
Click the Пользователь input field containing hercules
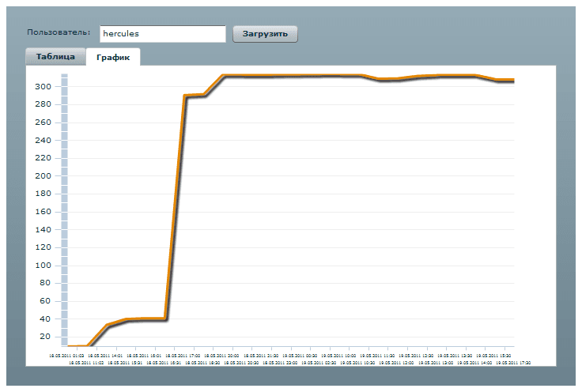click(x=163, y=34)
